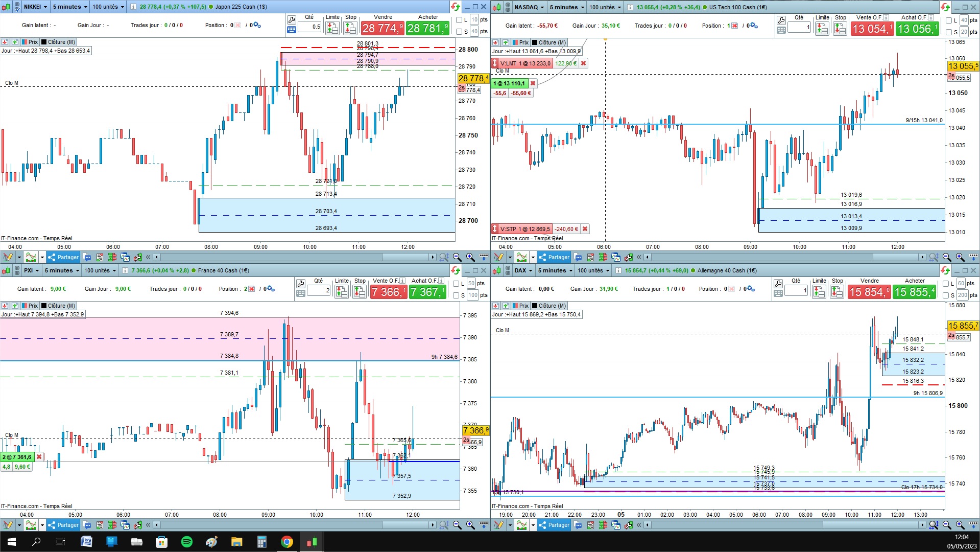
Task: Open the info icon beside NIKKEI price 28 778,4
Action: click(133, 7)
